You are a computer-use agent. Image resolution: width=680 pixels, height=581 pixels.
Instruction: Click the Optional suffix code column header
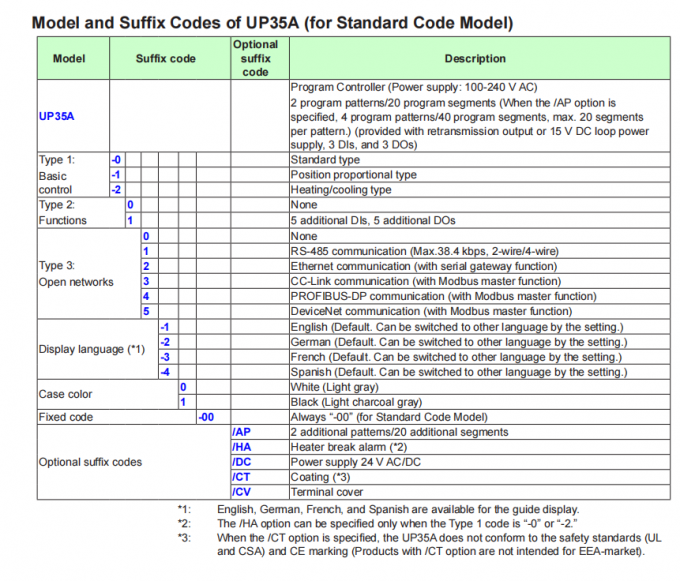tap(255, 59)
